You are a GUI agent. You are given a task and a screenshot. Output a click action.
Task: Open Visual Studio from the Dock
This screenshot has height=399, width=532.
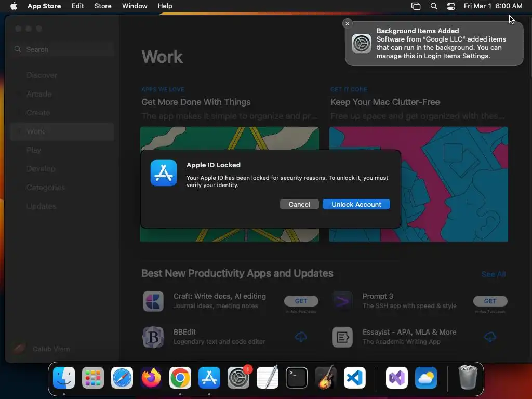[x=396, y=378]
